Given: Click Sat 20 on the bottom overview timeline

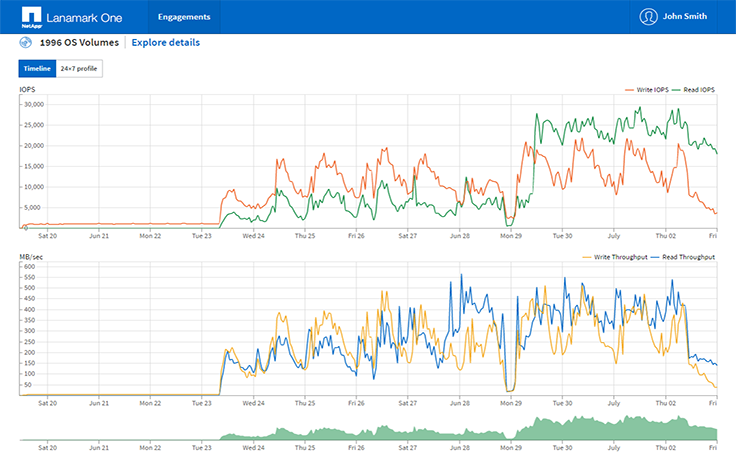Looking at the screenshot, I should tap(47, 450).
